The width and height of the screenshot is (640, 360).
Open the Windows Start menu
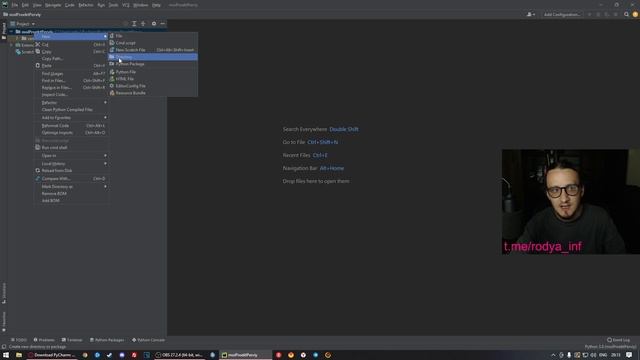click(6, 355)
